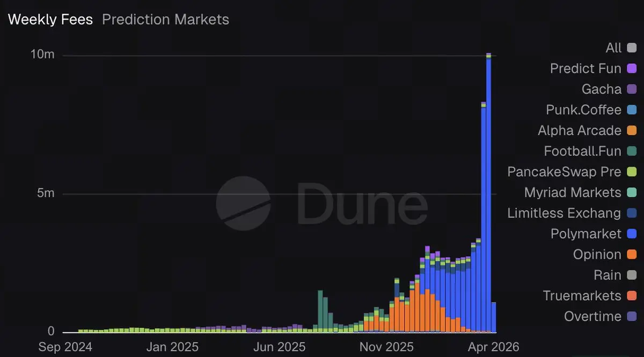
Task: Toggle the Alpha Arcade orange swatch
Action: (631, 131)
